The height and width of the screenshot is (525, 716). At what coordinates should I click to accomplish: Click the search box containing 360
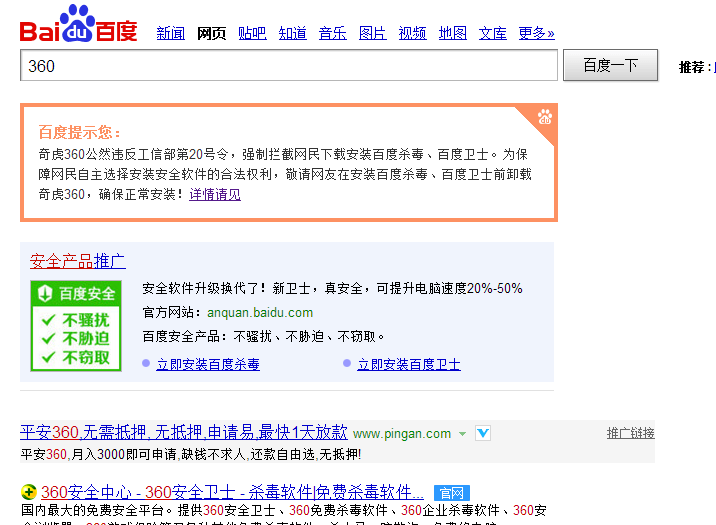pyautogui.click(x=289, y=65)
